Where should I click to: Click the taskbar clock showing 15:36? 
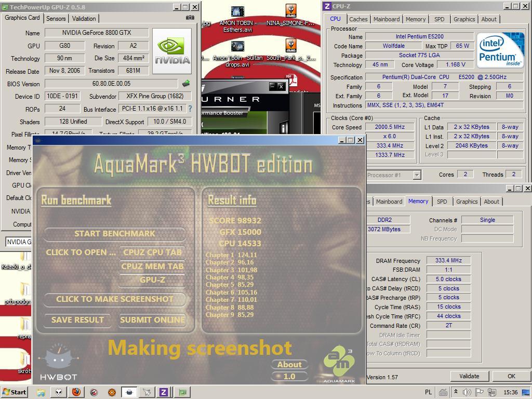point(511,392)
